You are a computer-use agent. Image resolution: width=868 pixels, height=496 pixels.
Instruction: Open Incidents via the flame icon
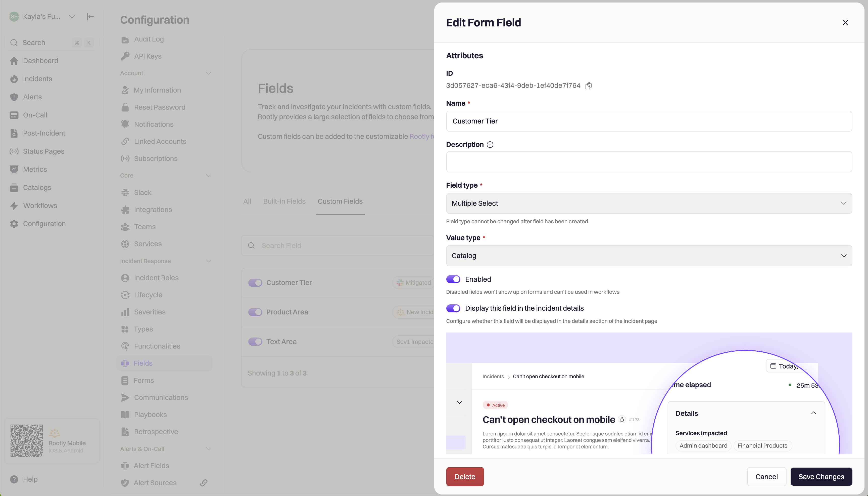click(14, 79)
